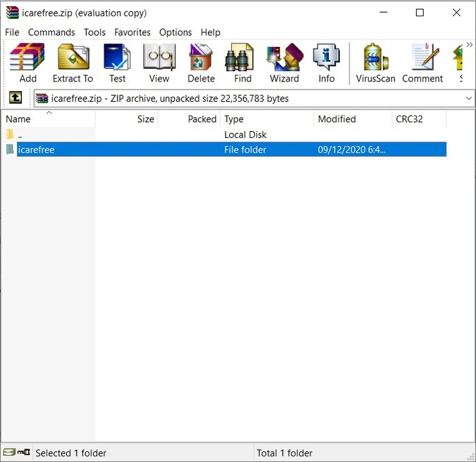
Task: Click the 'Local Disk' type cell
Action: 245,135
